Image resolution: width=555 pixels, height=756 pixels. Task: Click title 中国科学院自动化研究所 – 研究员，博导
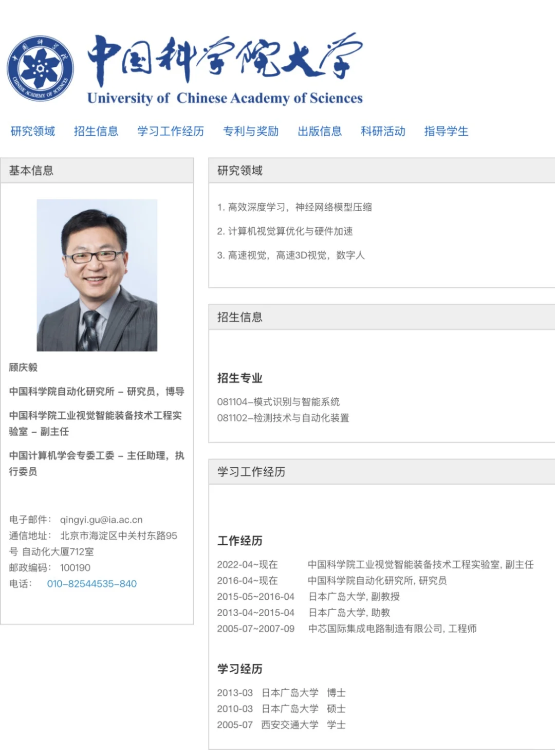click(x=97, y=391)
